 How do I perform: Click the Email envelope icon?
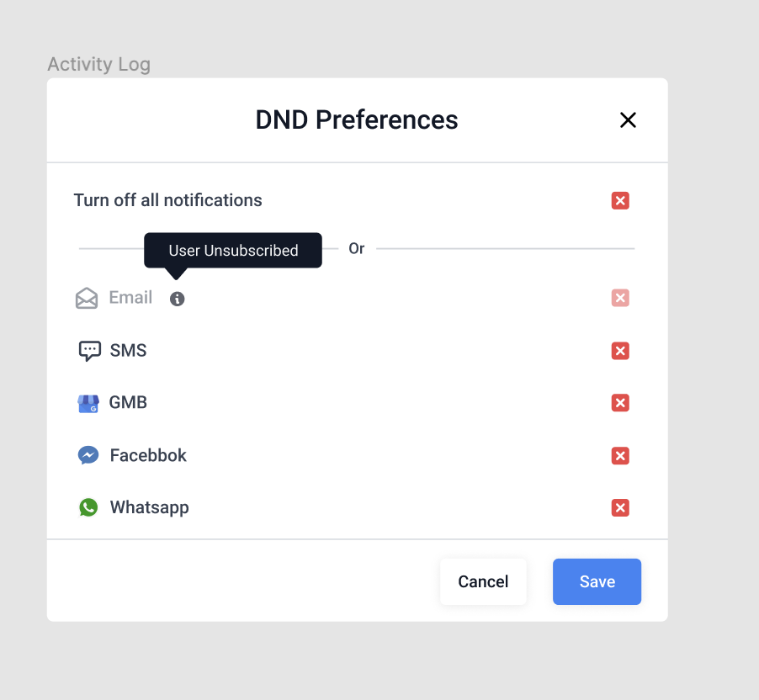87,298
